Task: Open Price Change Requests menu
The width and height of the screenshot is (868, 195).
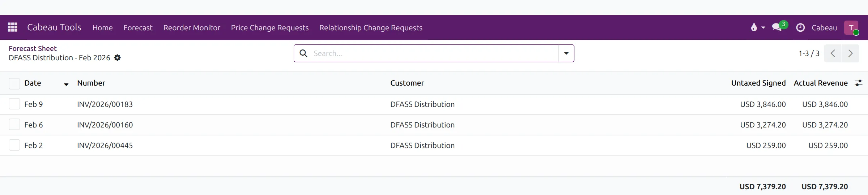Action: tap(270, 27)
